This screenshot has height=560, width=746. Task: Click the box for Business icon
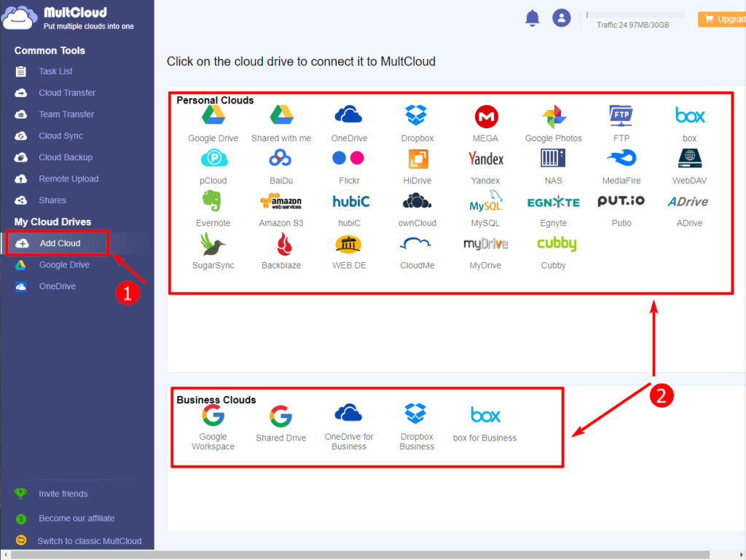[484, 416]
